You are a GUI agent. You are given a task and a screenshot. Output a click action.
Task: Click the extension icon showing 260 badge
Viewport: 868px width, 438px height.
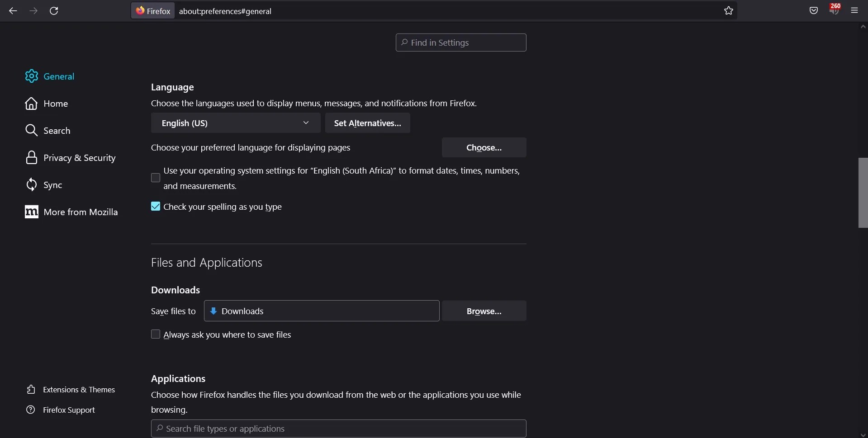tap(835, 10)
